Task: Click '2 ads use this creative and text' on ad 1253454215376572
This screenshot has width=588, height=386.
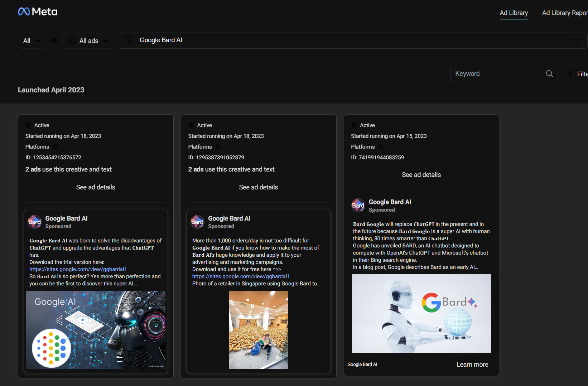Action: (68, 169)
